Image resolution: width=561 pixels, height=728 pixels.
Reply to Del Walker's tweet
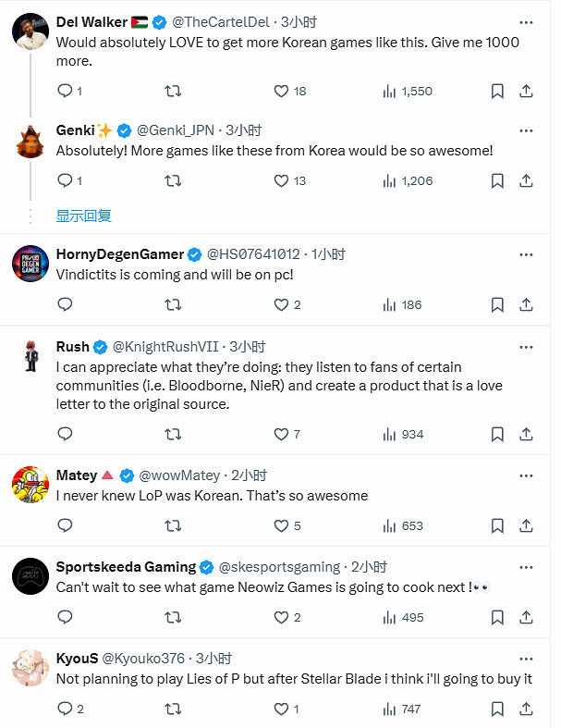(65, 91)
